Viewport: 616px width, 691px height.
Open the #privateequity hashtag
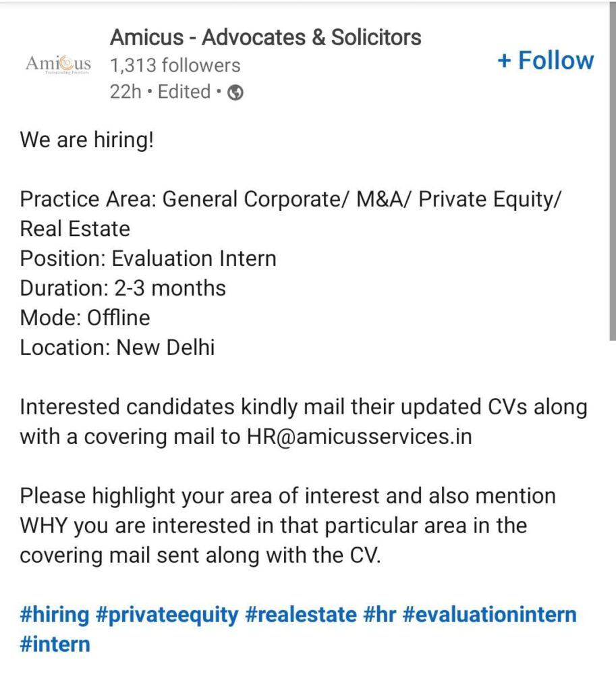(167, 614)
